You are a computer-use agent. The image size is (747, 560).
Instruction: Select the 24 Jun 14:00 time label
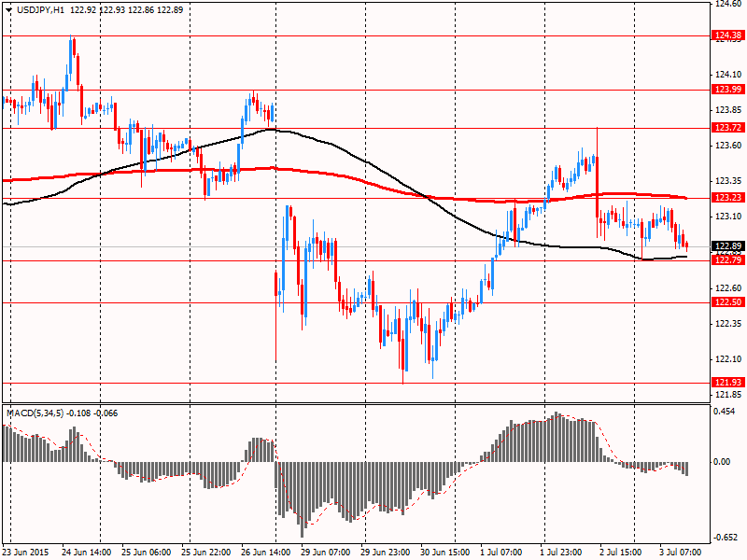(85, 552)
